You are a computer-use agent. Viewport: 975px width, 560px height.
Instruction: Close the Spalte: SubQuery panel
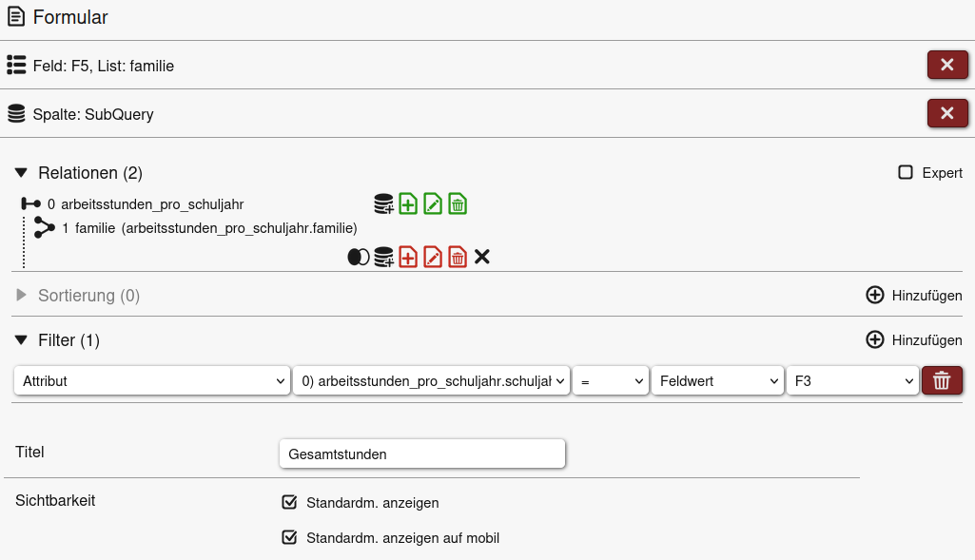pyautogui.click(x=946, y=113)
